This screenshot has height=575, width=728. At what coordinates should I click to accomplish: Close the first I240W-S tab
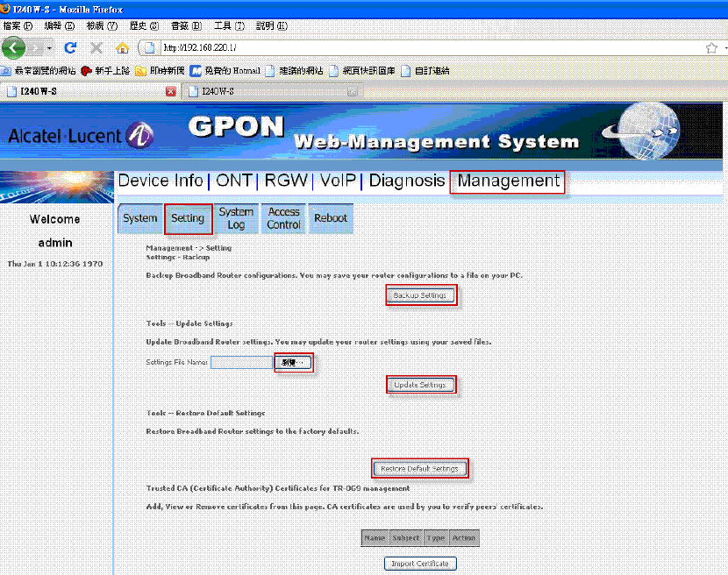(171, 91)
